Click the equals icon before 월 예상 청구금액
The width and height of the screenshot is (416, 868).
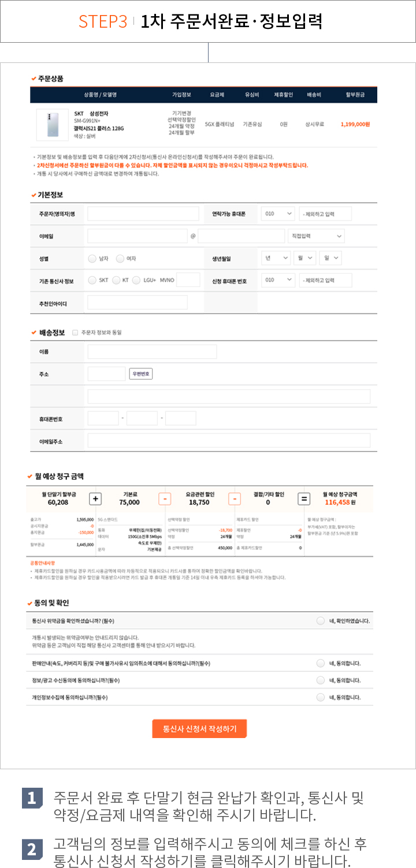tap(304, 499)
